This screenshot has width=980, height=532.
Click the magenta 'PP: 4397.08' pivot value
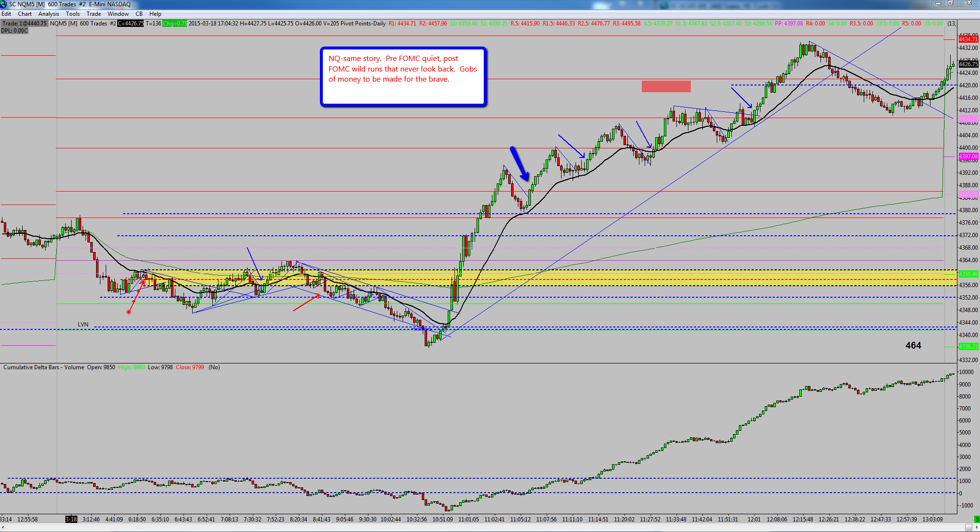tap(789, 24)
